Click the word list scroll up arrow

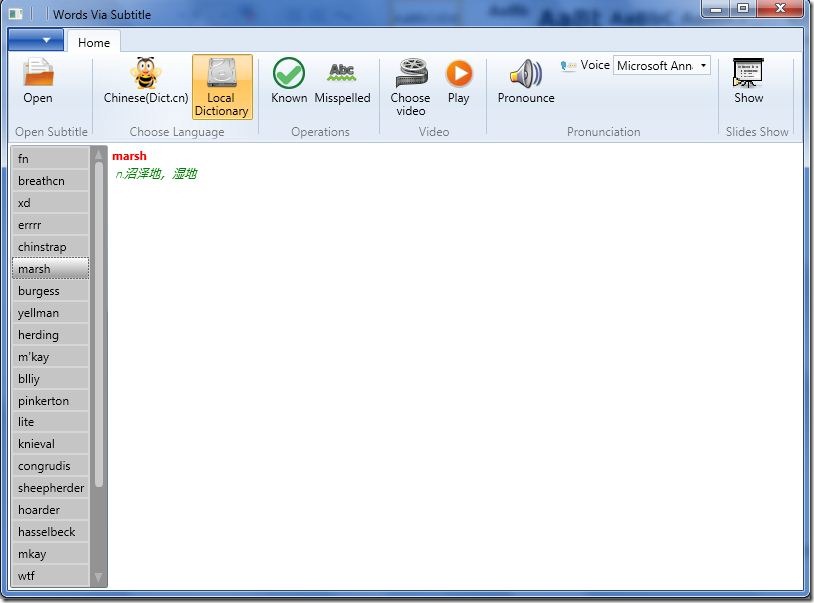[x=98, y=154]
